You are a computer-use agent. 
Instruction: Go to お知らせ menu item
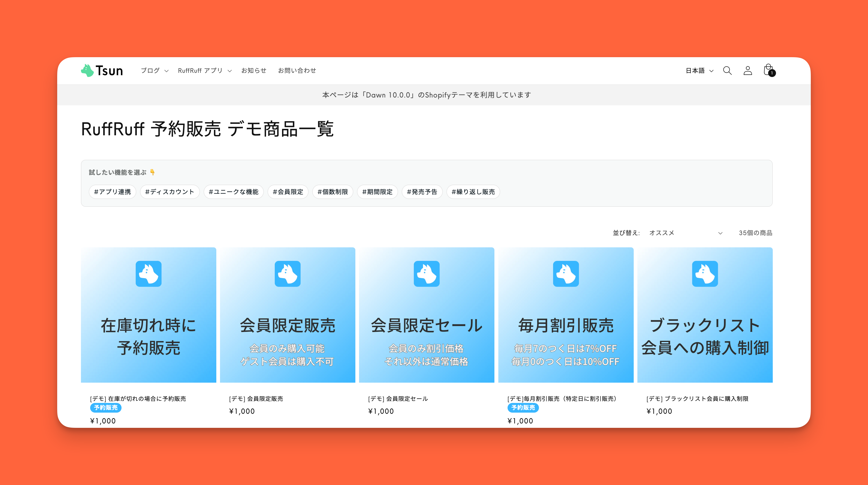pos(254,70)
